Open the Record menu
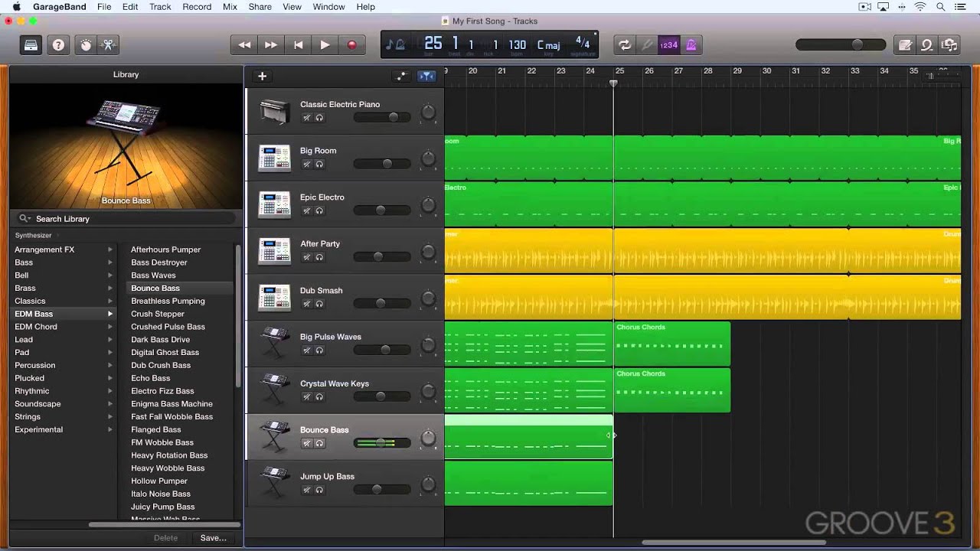 [x=197, y=7]
